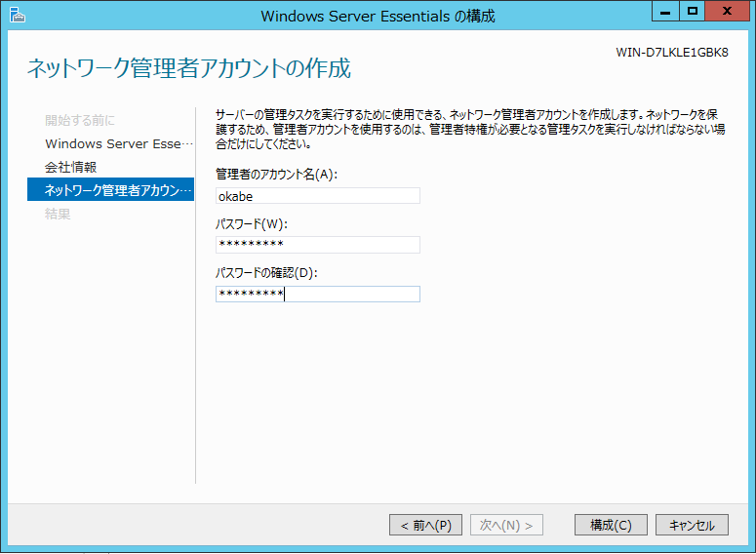Focus the パスワード(W) input field
This screenshot has height=554, width=756.
click(318, 245)
